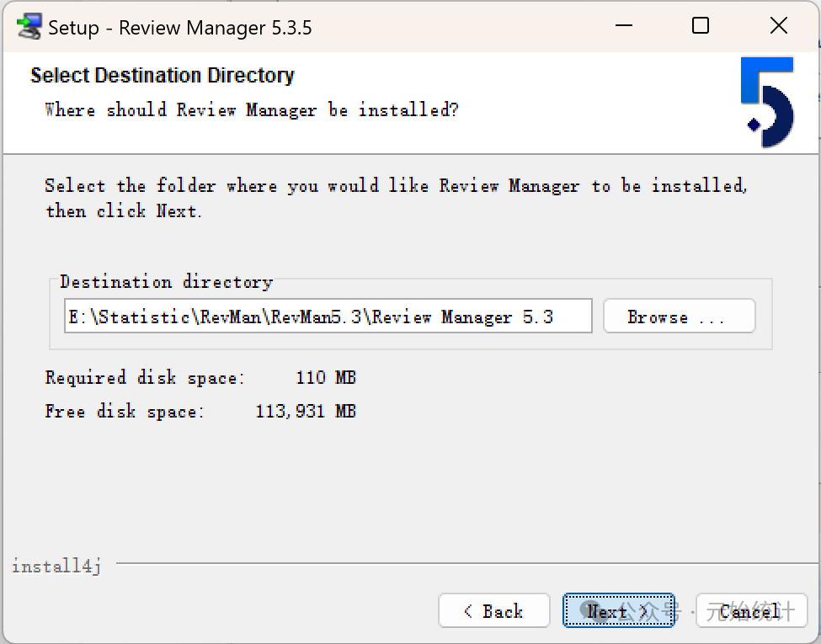The height and width of the screenshot is (644, 821).
Task: Minimize the Setup window
Action: 622,26
